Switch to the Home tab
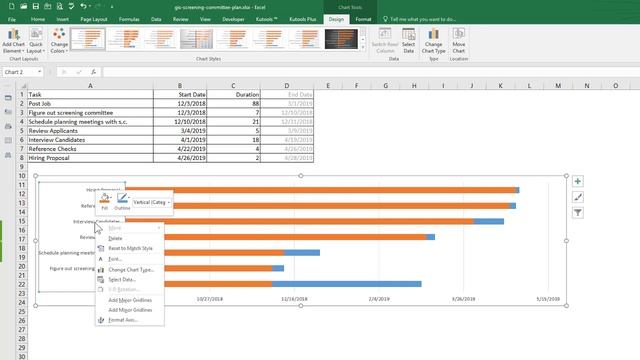This screenshot has width=640, height=360. point(38,19)
